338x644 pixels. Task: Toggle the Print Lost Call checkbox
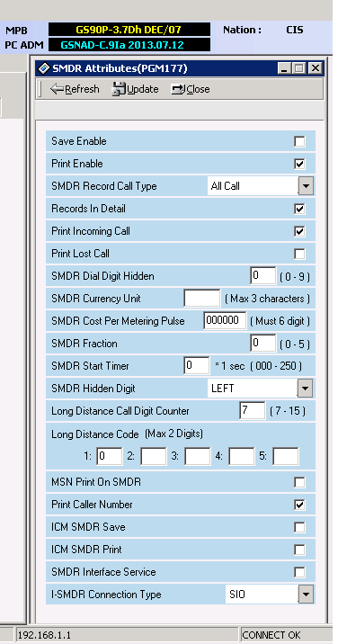[x=300, y=255]
